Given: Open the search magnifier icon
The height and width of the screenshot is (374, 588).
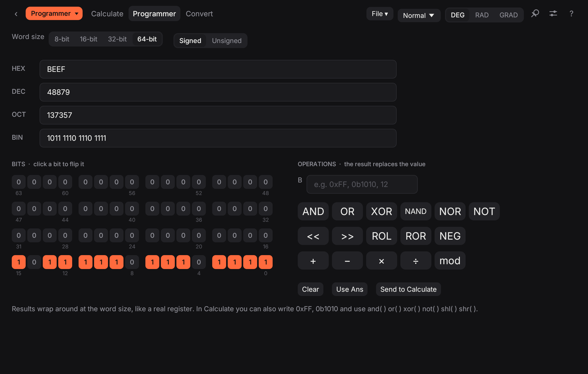Looking at the screenshot, I should [535, 14].
